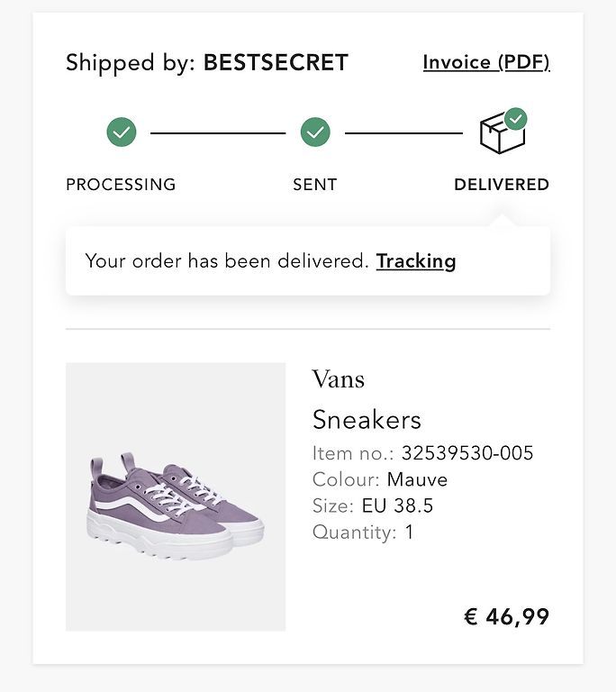
Task: Click the Sent green checkmark icon
Action: pos(315,132)
